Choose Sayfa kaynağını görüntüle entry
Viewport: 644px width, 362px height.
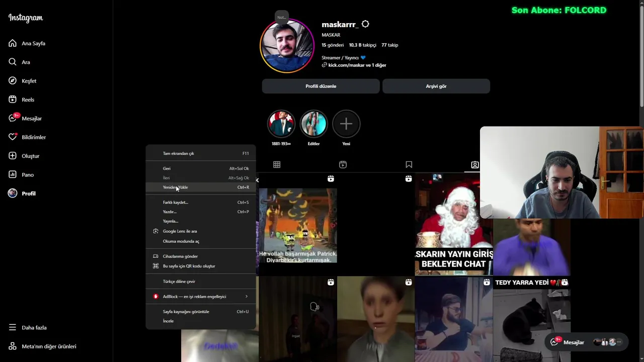coord(201,312)
